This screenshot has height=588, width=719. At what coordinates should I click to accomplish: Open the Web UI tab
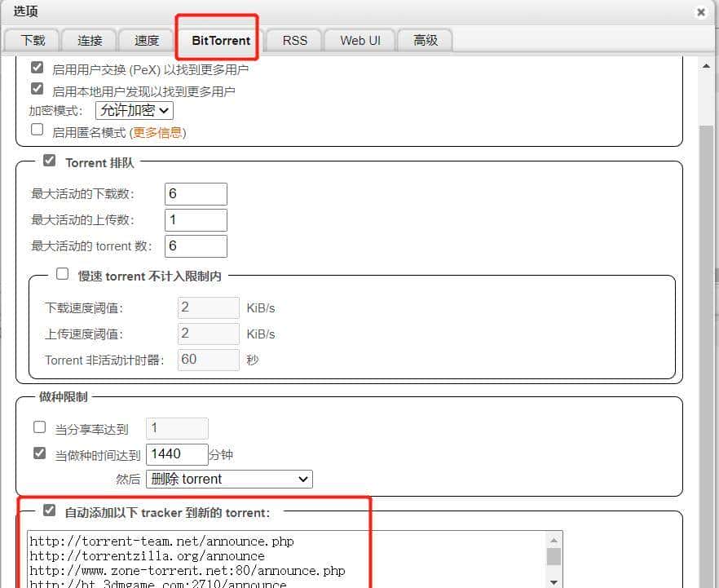(359, 40)
